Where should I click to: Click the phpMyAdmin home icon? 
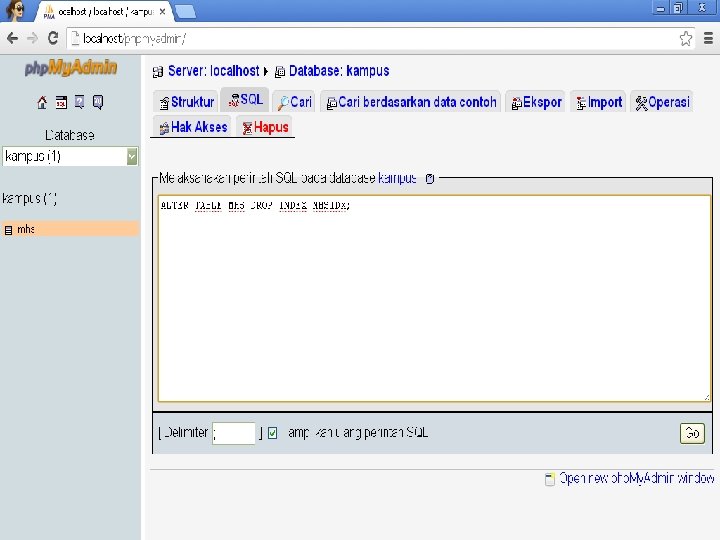pos(42,102)
